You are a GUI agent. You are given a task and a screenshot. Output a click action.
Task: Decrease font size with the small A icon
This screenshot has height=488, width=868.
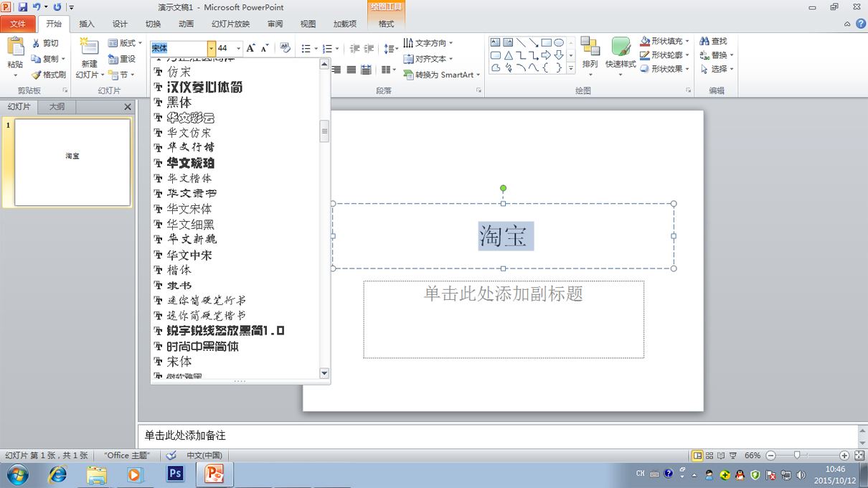tap(265, 48)
